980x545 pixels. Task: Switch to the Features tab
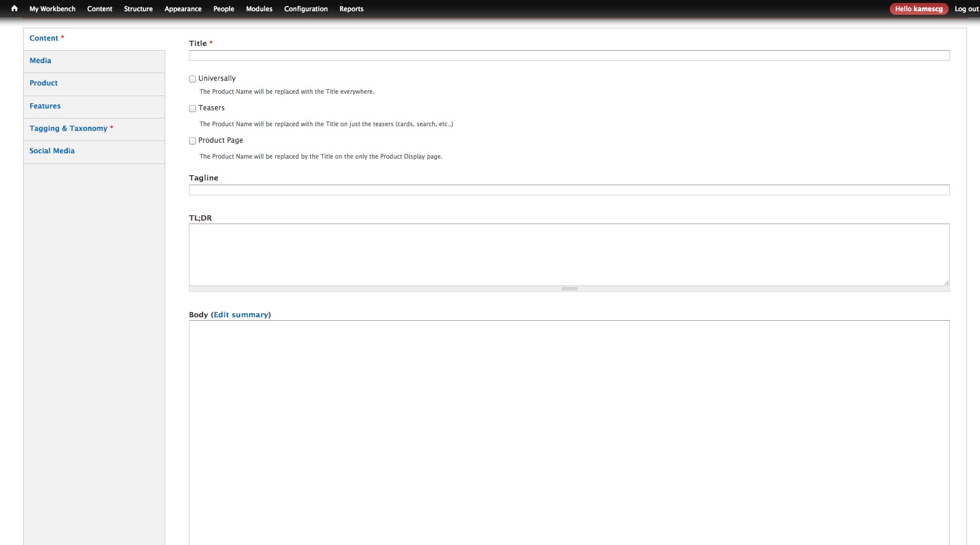pos(94,107)
